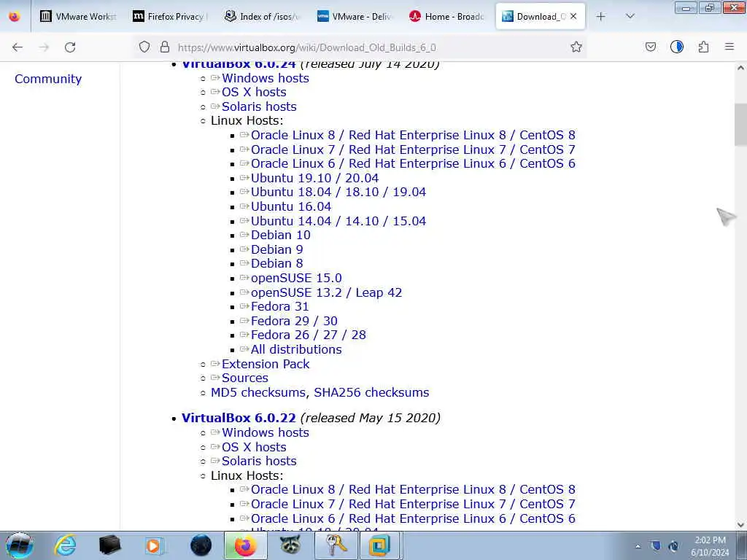This screenshot has width=747, height=560.
Task: Open the Sources link under 6.0.24
Action: coord(245,378)
